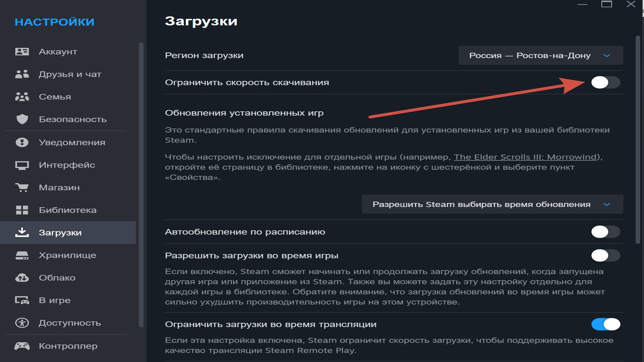The height and width of the screenshot is (362, 644).
Task: Click the main content vertical scrollbar
Action: click(x=637, y=139)
